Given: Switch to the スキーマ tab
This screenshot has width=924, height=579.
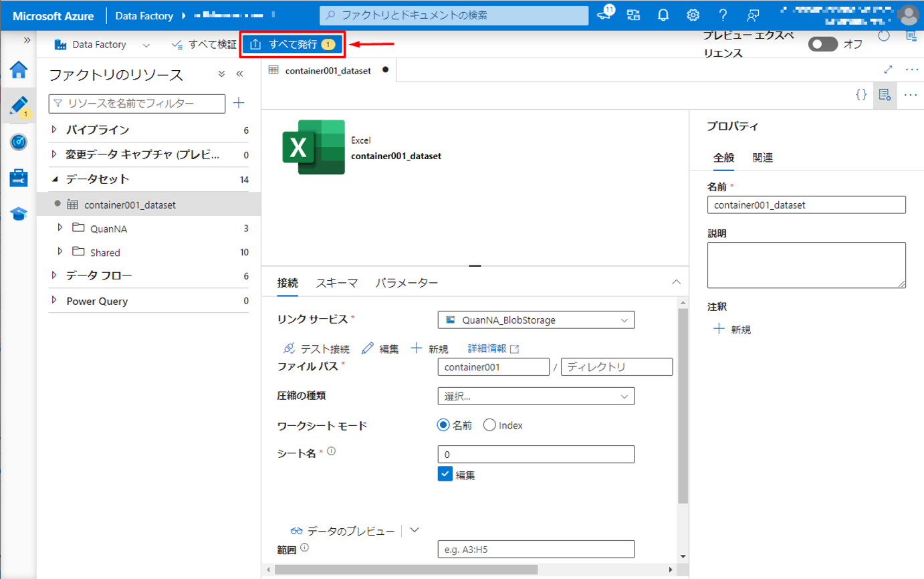Looking at the screenshot, I should pos(337,283).
